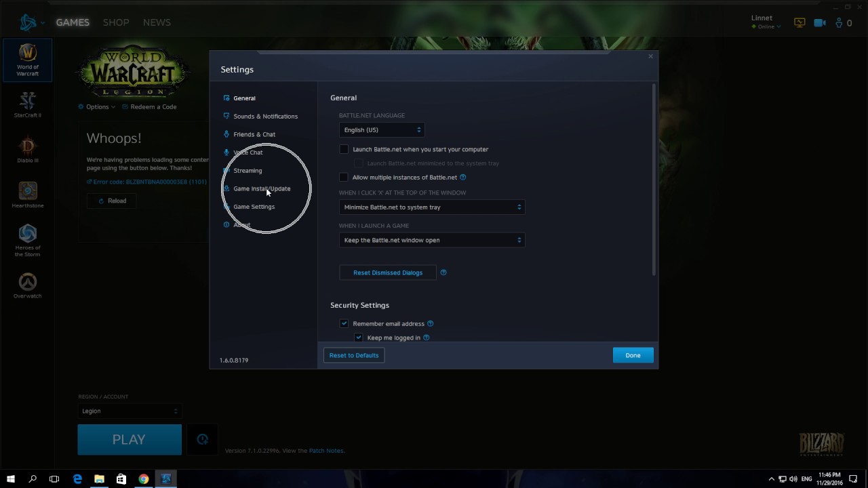Screen dimensions: 868x488
Task: Select StarCraft II in the game sidebar
Action: point(28,104)
